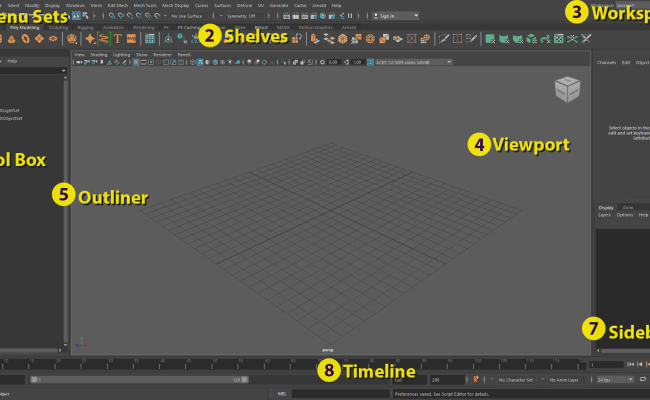Screen dimensions: 650x400
Task: Click the first green square shelf icon
Action: pos(490,39)
